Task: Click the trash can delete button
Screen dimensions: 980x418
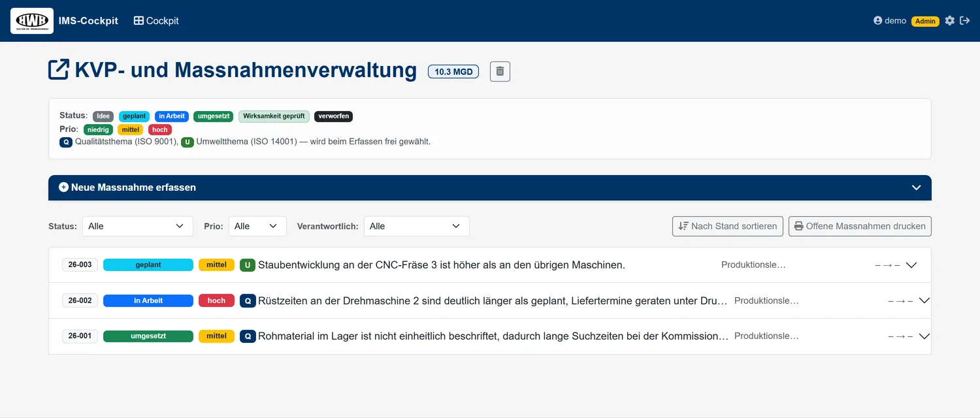Action: coord(500,71)
